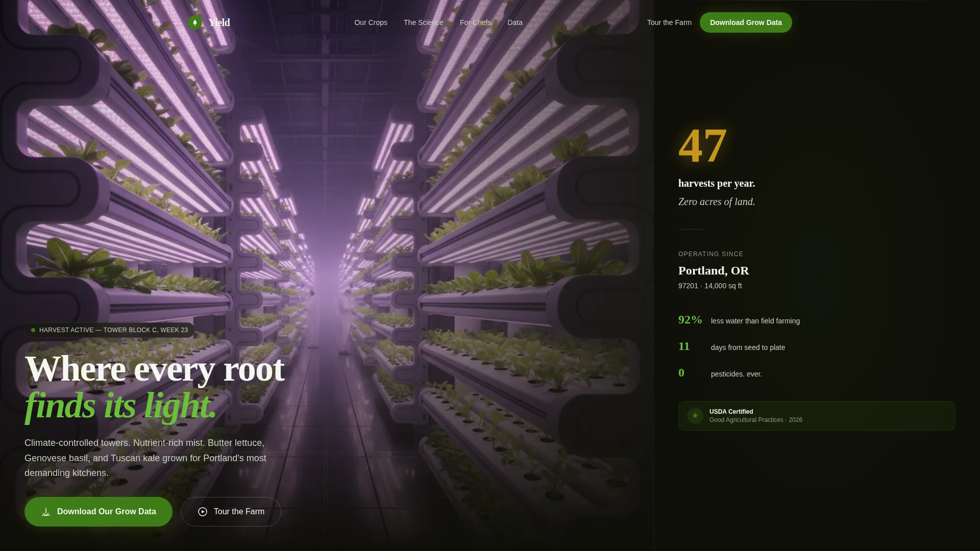This screenshot has width=980, height=551.
Task: Open the Our Crops menu item
Action: pyautogui.click(x=371, y=22)
